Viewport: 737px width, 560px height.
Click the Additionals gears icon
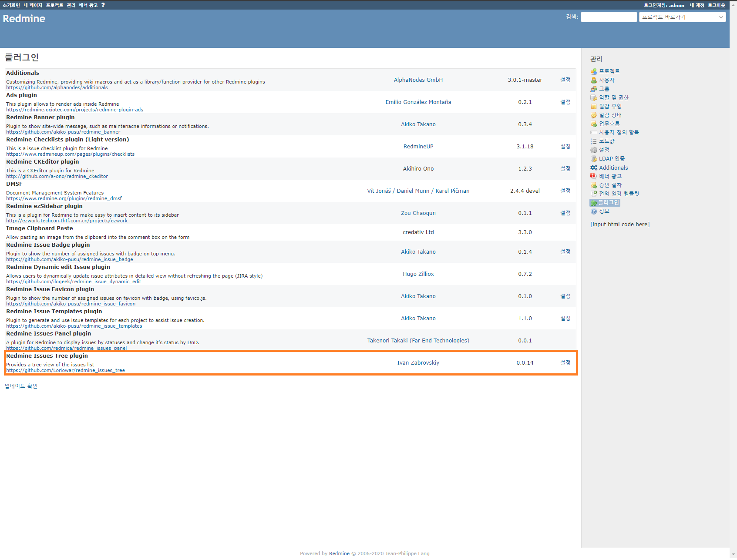(x=594, y=168)
